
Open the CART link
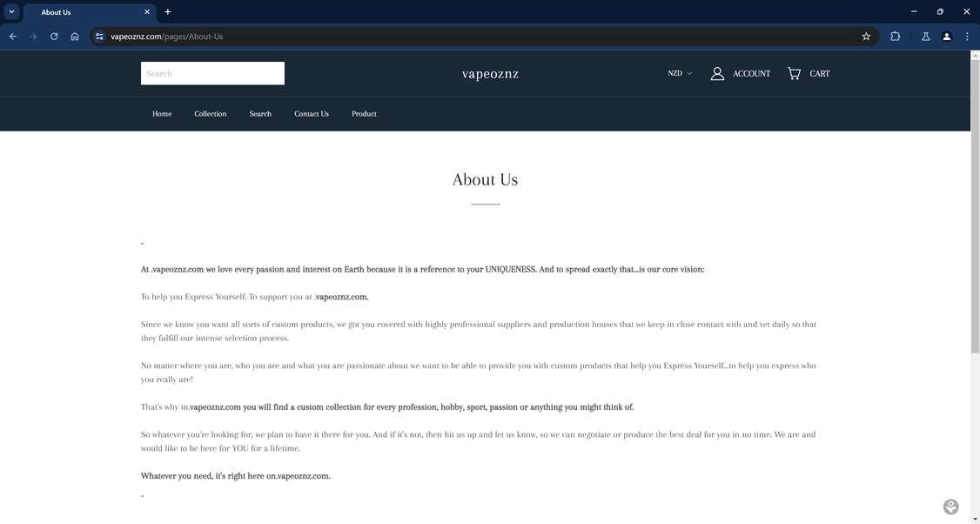819,73
